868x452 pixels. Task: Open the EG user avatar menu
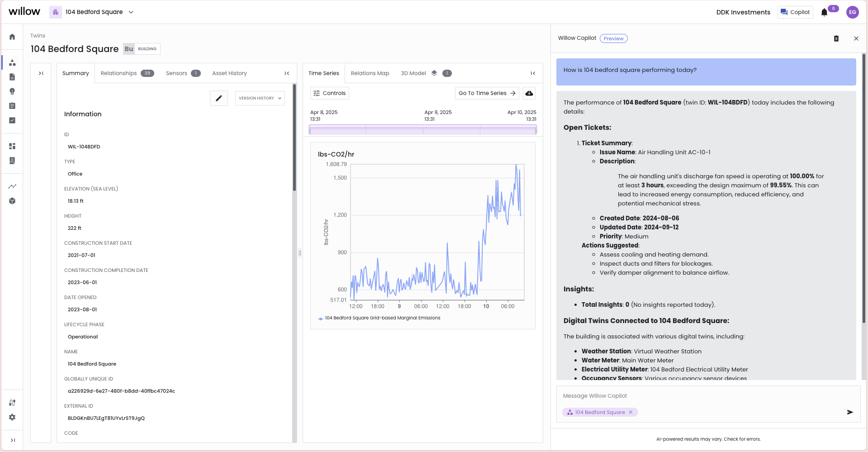[853, 12]
